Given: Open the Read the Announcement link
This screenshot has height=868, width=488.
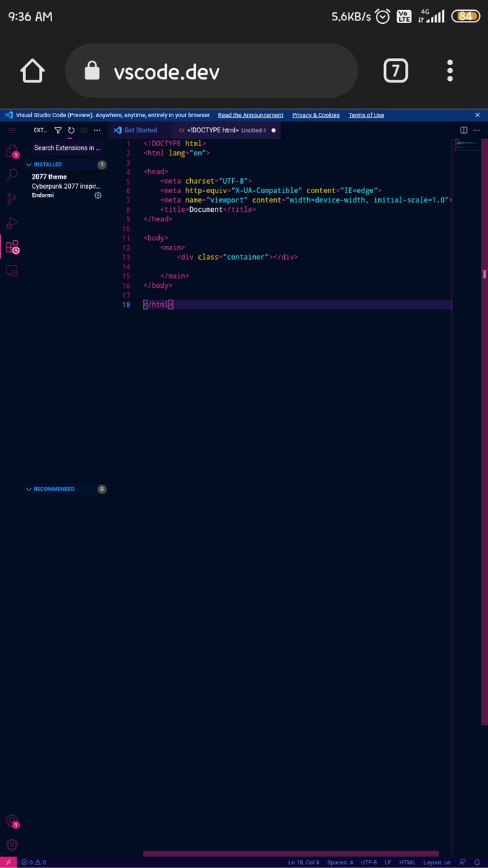Looking at the screenshot, I should (251, 115).
